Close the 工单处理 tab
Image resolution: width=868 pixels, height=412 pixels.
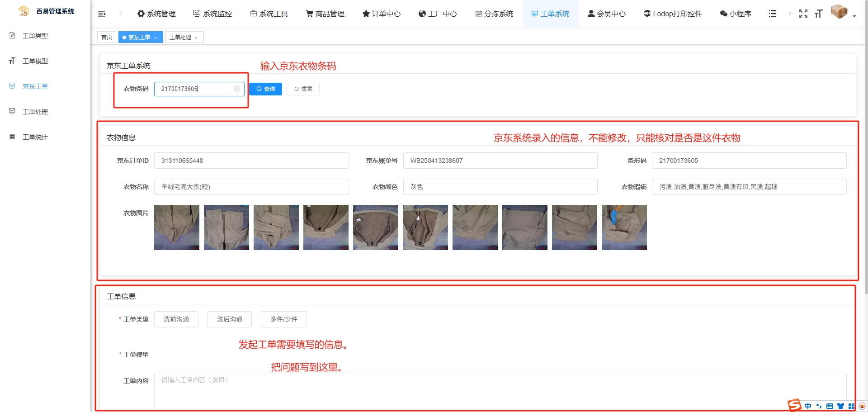click(x=196, y=38)
